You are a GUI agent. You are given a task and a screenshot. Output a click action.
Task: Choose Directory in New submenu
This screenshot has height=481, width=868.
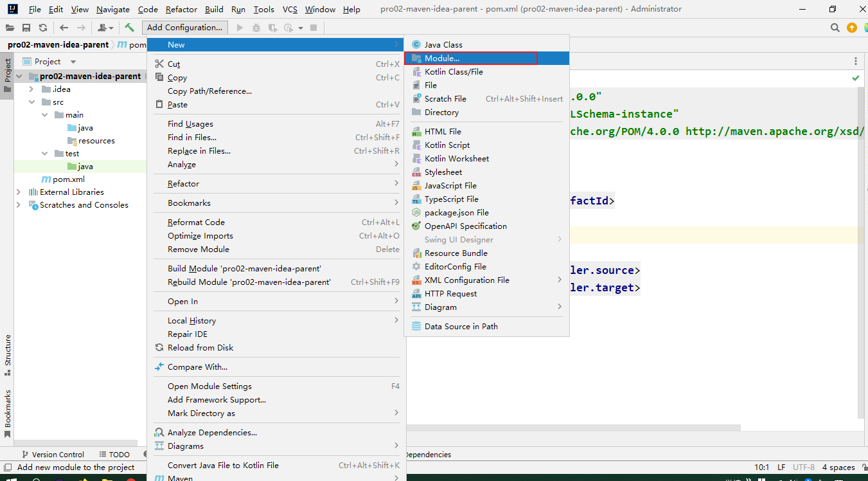click(486, 112)
